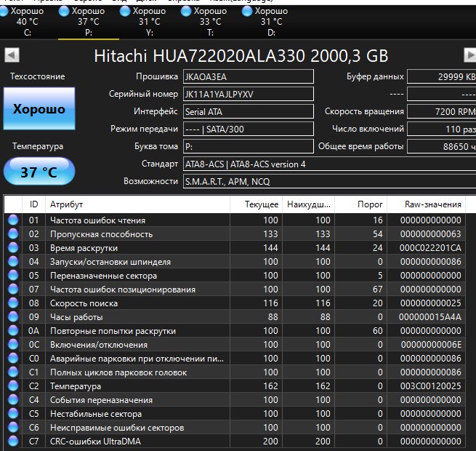This screenshot has height=451, width=476.
Task: Select attribute Повторные попытки раскрутки
Action: coord(113,331)
